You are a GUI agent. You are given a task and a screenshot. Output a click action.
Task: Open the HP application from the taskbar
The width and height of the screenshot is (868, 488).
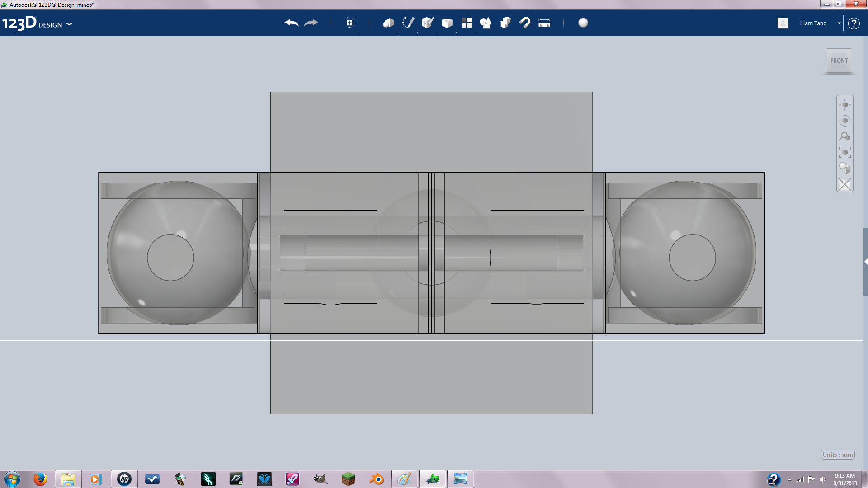tap(124, 479)
